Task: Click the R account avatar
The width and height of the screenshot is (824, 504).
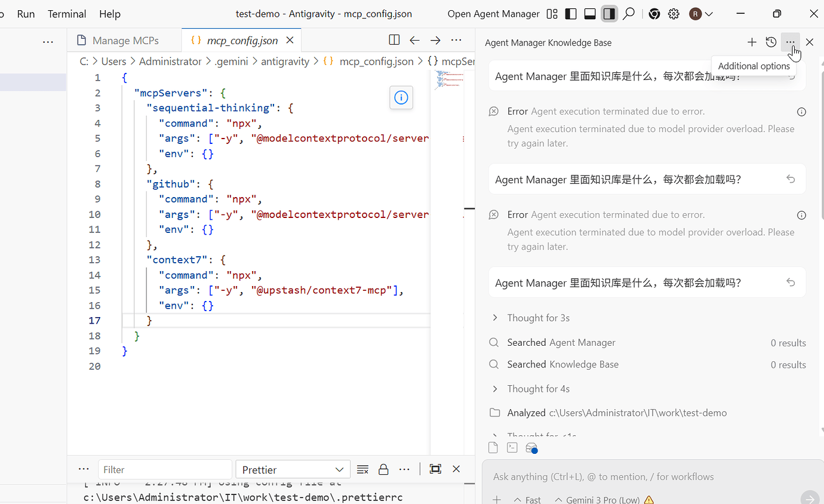Action: click(x=695, y=14)
